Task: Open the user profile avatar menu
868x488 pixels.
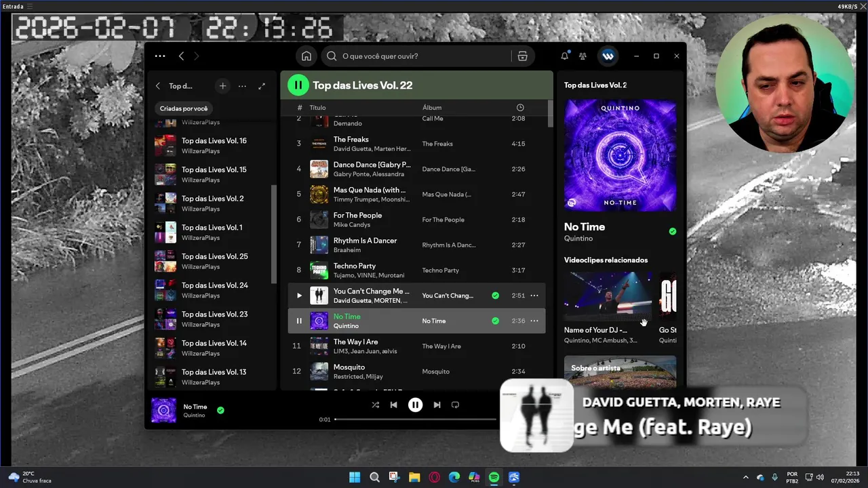Action: (x=608, y=56)
